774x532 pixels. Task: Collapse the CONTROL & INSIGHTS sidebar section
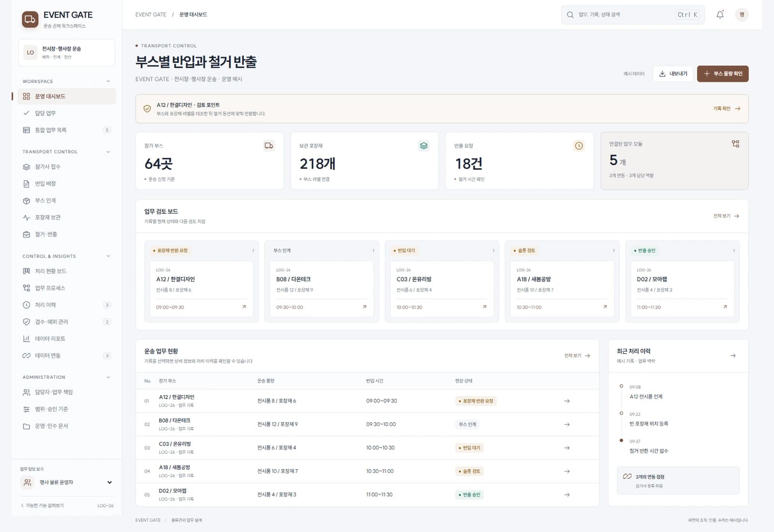[x=108, y=256]
